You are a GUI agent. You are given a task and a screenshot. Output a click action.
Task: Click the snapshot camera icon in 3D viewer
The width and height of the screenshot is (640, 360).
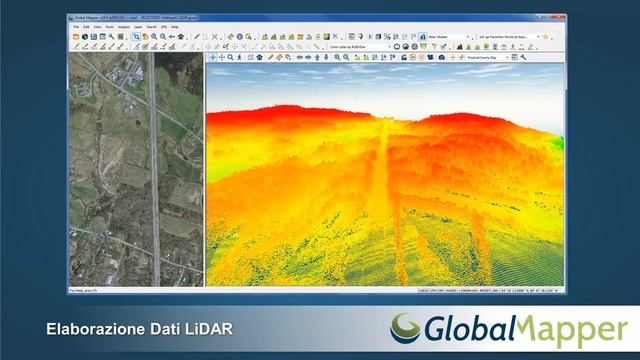click(442, 58)
